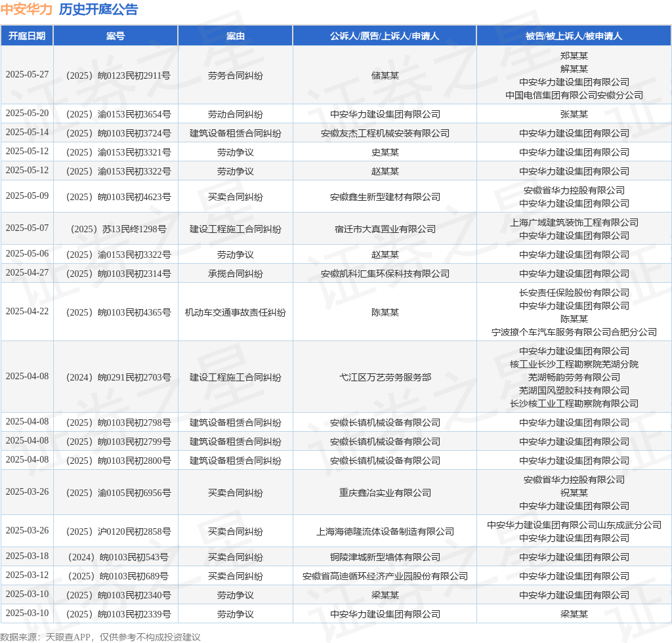Click the 公诉人/原告/上诉人/申请人 column header
The width and height of the screenshot is (672, 643).
(385, 36)
